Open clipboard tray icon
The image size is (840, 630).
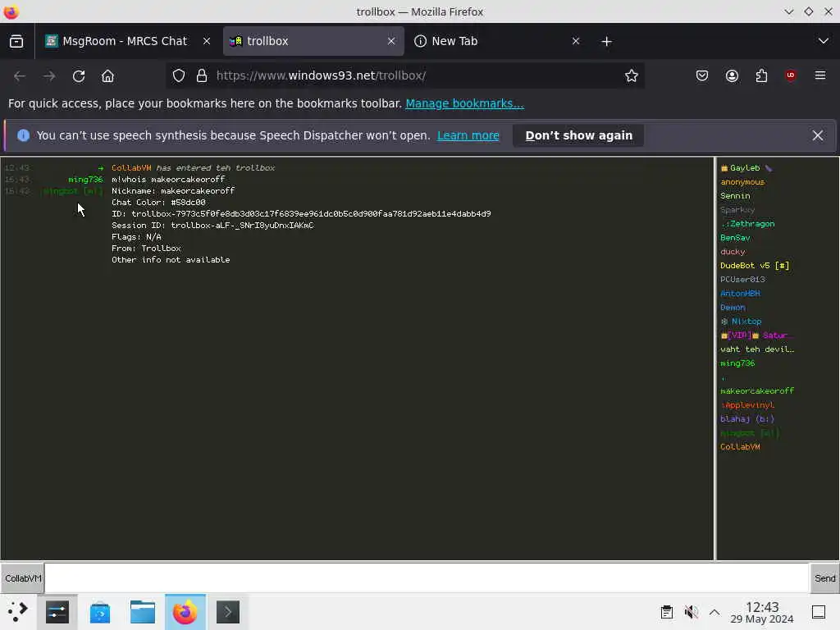click(x=666, y=612)
